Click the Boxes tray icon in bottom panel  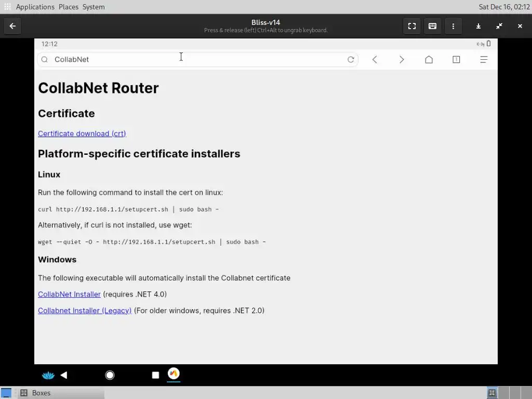click(492, 393)
